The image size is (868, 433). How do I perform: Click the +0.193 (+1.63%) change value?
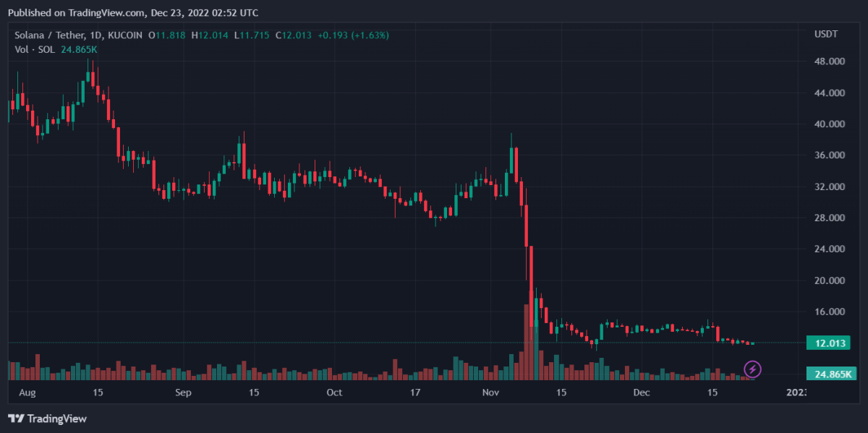coord(352,35)
